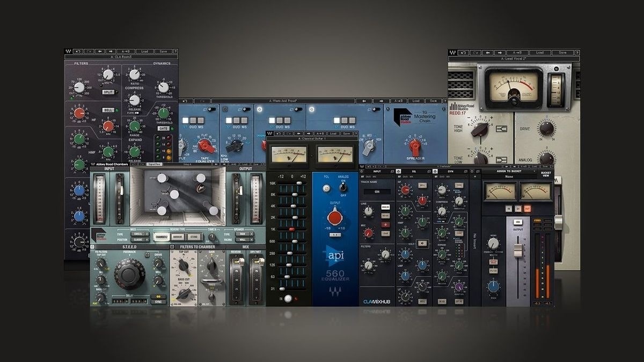
Task: Switch to Bucket View in CLA MixHub
Action: coord(546,174)
